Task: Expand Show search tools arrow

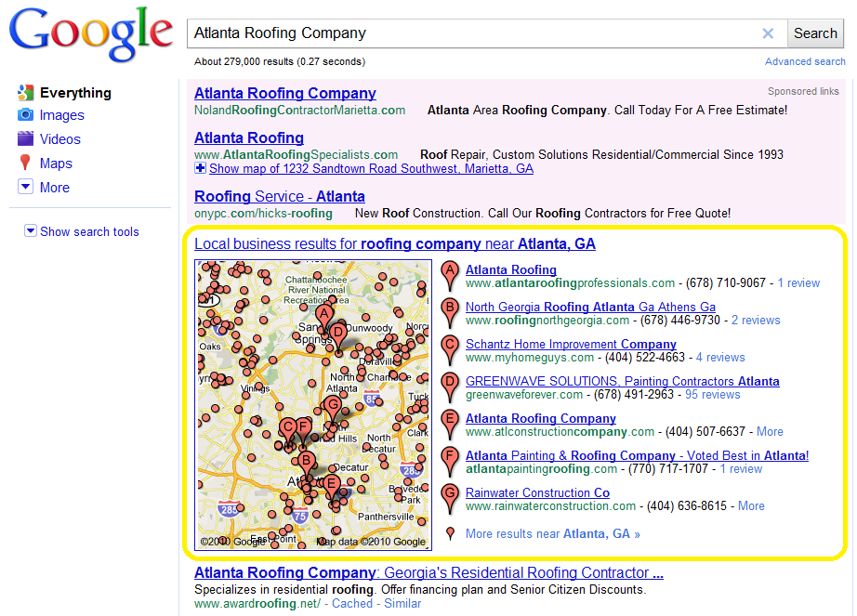Action: [31, 230]
